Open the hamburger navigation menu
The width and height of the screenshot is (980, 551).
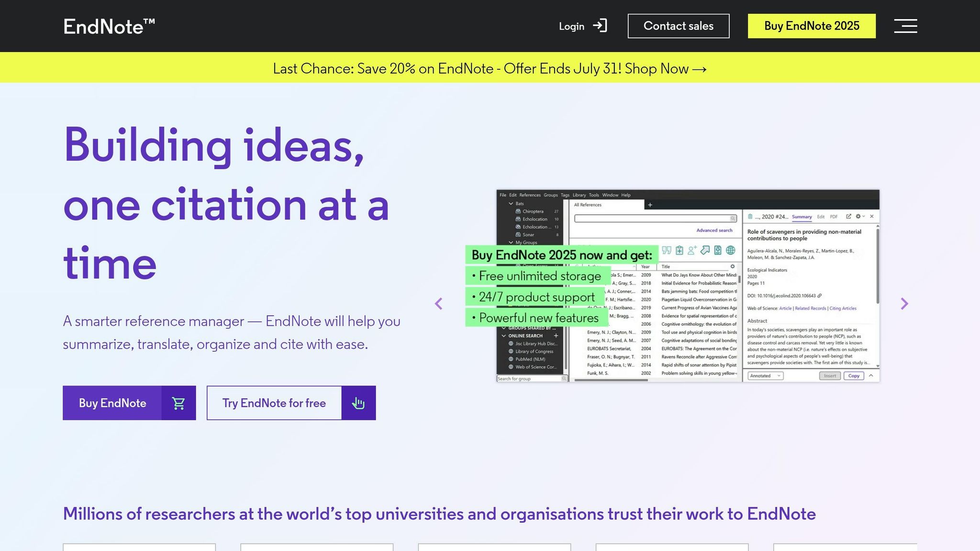[905, 26]
